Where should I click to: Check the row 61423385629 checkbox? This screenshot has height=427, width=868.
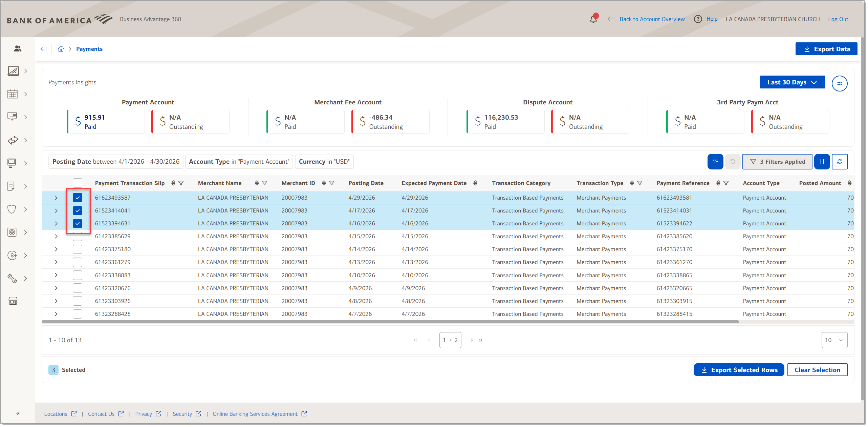78,236
